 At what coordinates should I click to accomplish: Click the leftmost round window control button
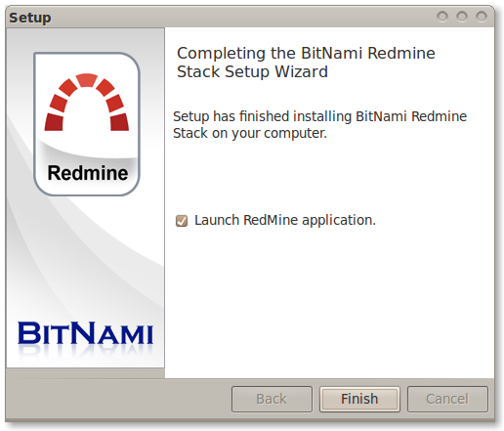coord(442,16)
